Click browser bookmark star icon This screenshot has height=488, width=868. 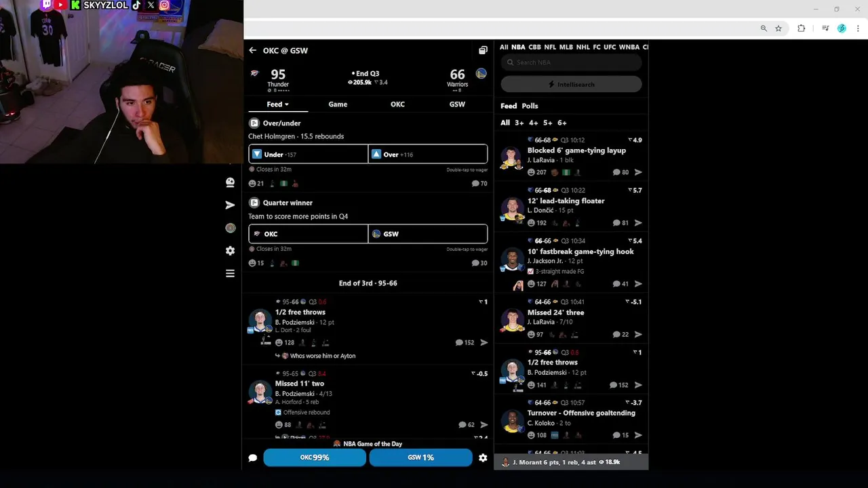(778, 28)
